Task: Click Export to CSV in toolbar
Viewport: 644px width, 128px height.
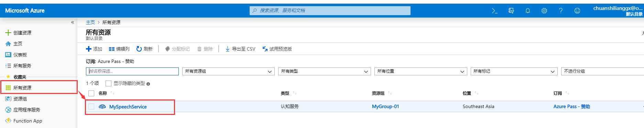Action: coord(240,49)
